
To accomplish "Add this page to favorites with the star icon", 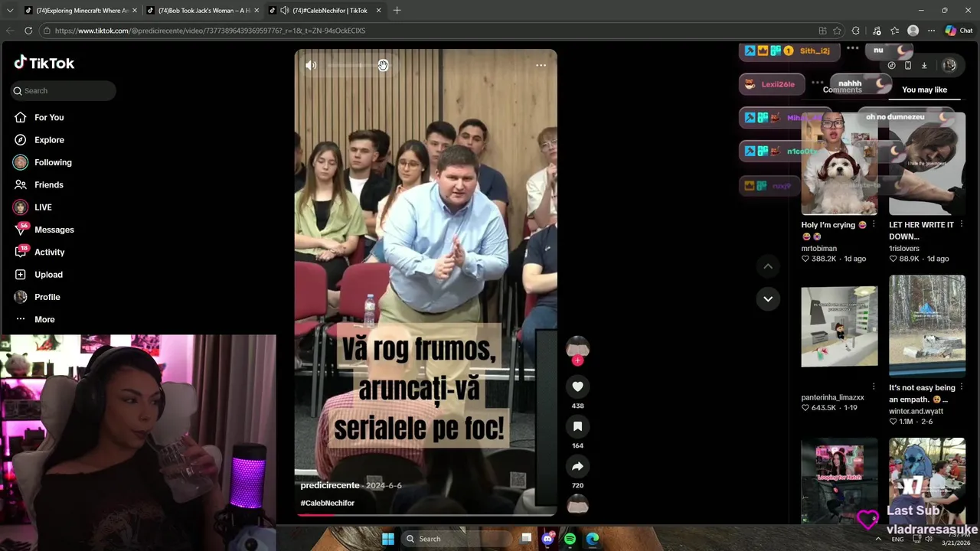I will [x=837, y=31].
